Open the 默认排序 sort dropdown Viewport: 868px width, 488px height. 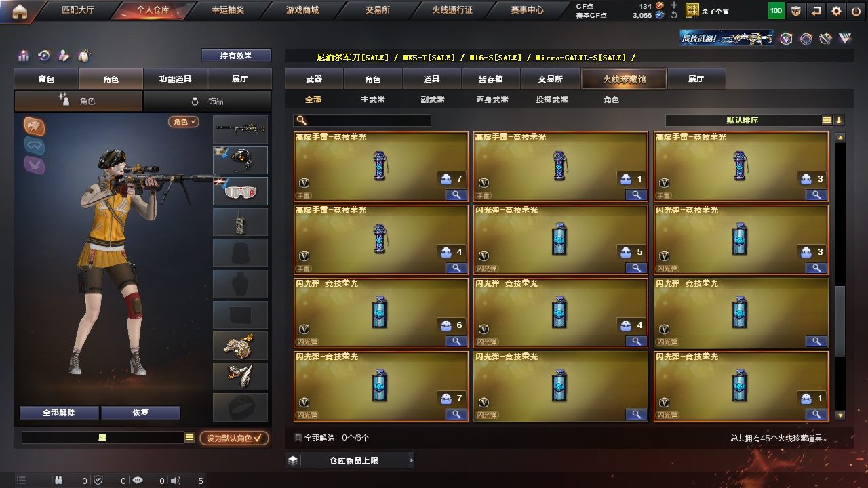point(743,120)
